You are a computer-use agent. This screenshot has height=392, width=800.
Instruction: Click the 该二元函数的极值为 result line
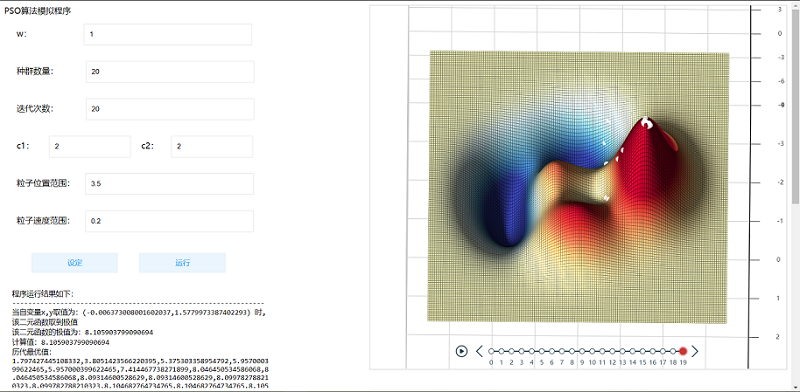[x=82, y=332]
